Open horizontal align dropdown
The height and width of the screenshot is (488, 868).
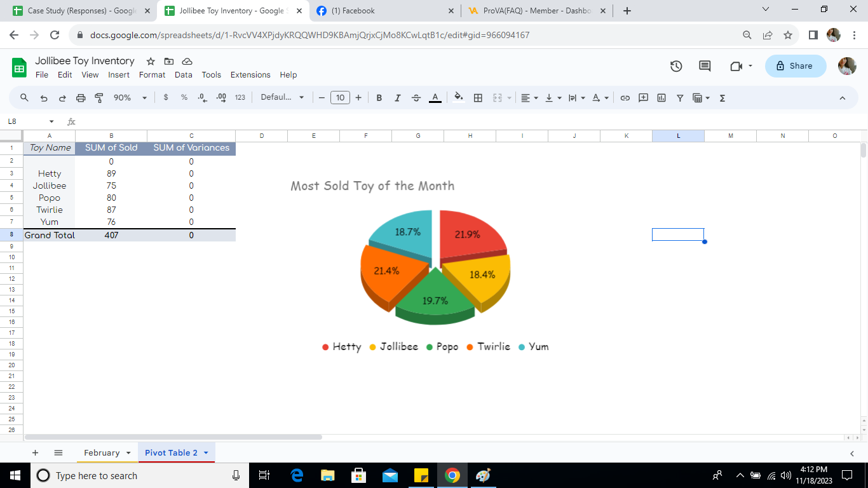tap(529, 98)
